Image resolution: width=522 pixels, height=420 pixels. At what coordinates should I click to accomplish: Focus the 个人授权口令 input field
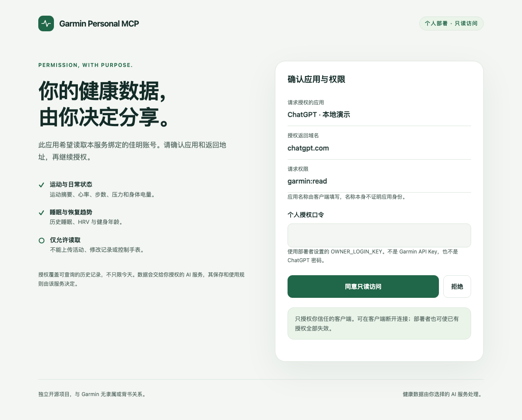379,235
